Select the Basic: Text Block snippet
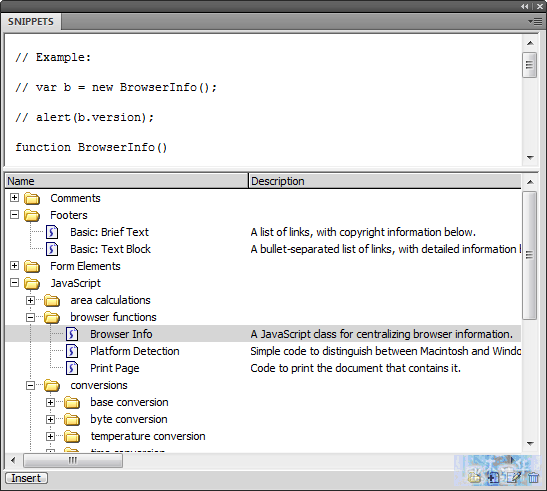547x491 pixels. [110, 249]
